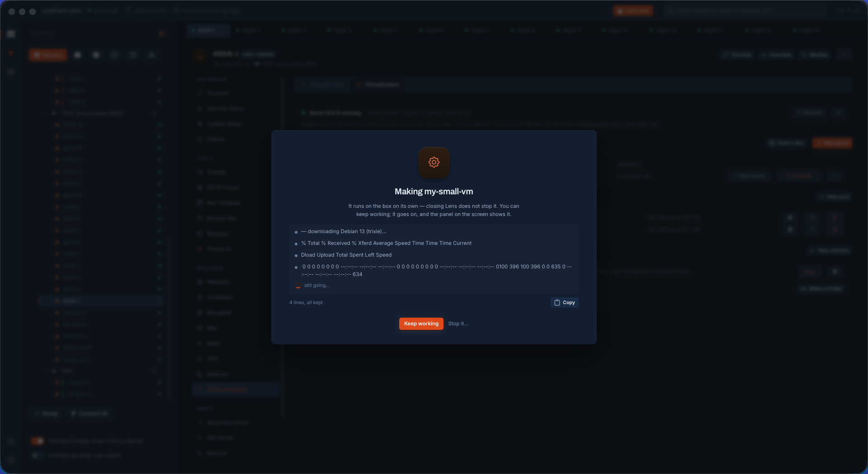Click the orange Keep working button

pyautogui.click(x=421, y=324)
